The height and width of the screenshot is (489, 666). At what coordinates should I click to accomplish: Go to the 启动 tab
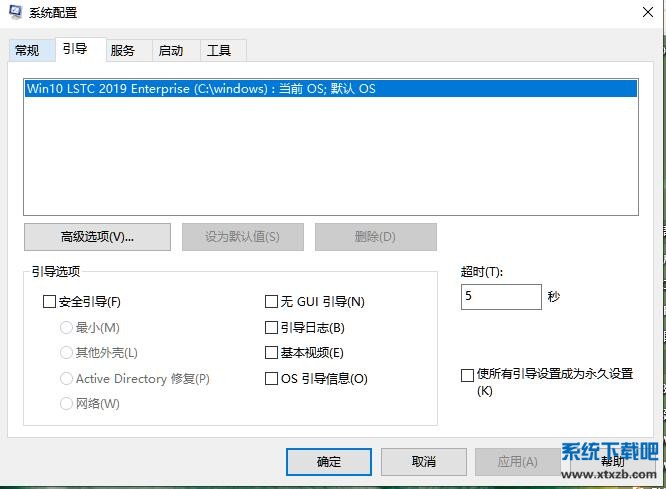tap(171, 51)
